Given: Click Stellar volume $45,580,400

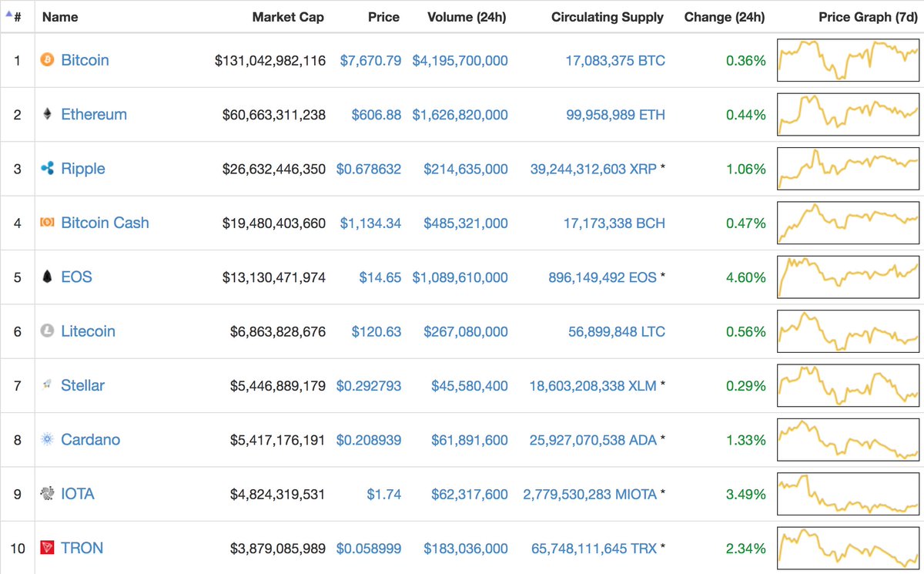Looking at the screenshot, I should [470, 386].
